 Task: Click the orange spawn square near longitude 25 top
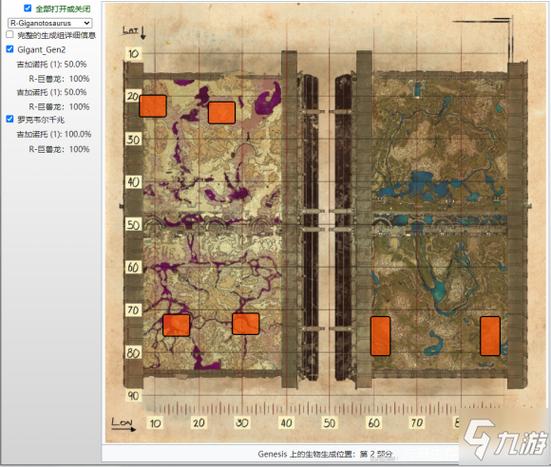pyautogui.click(x=221, y=112)
